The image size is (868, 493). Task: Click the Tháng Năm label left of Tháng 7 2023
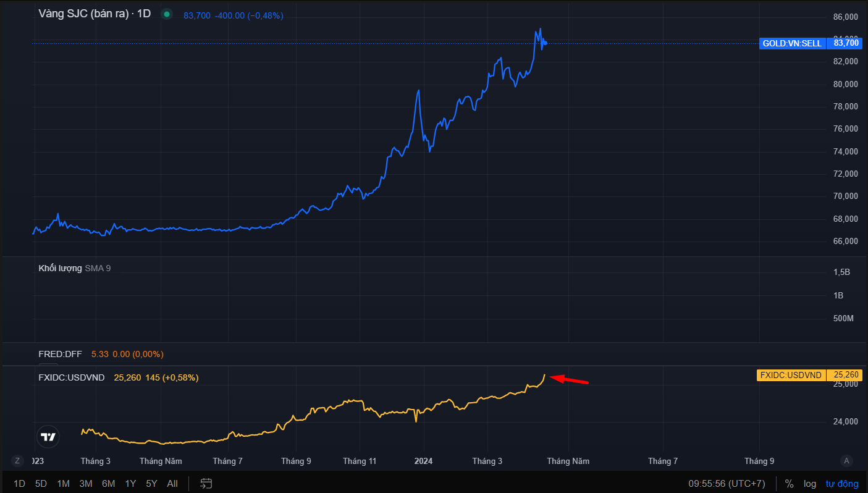click(x=161, y=461)
